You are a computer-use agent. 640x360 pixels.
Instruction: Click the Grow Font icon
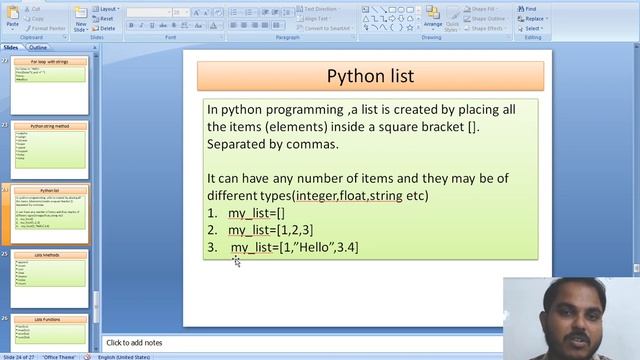196,13
